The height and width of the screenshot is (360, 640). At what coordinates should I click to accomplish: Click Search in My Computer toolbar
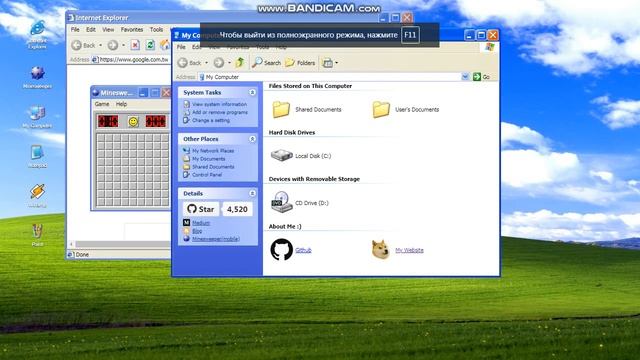pos(267,63)
